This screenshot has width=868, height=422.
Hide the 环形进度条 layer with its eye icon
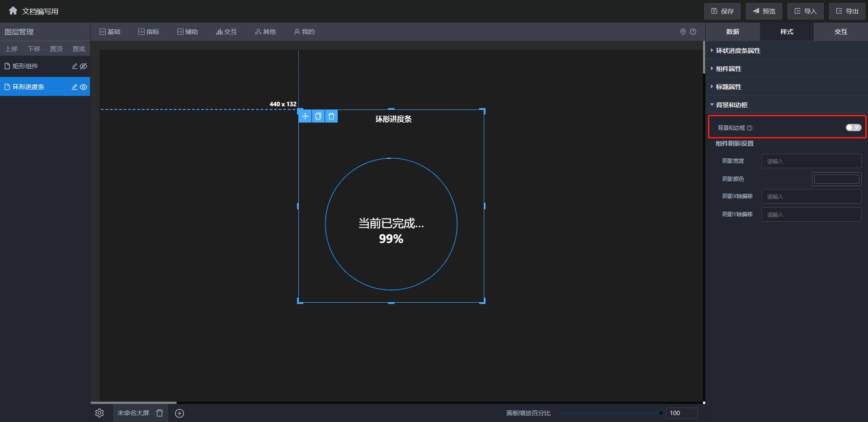click(x=84, y=87)
